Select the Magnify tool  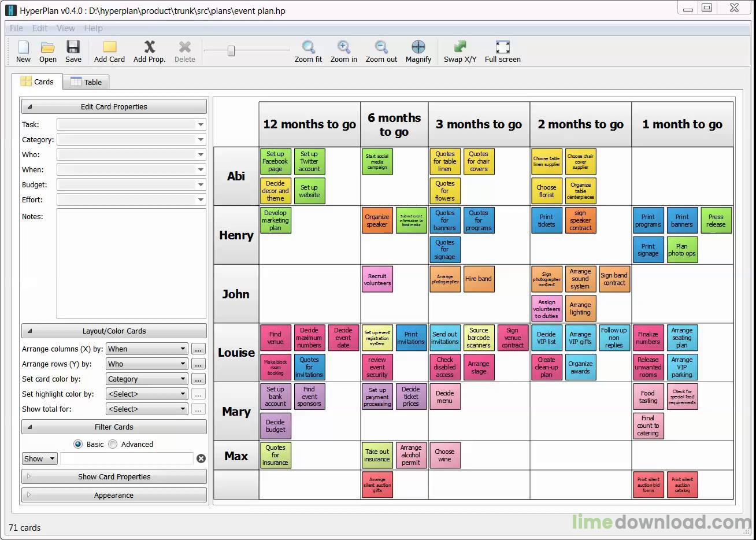pos(418,47)
